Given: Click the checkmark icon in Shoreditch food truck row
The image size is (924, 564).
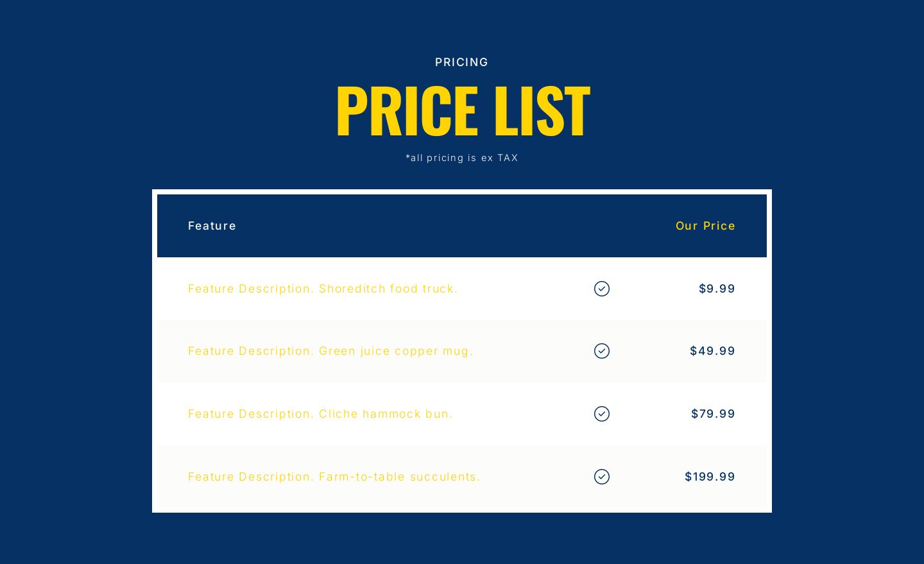Looking at the screenshot, I should pyautogui.click(x=602, y=289).
